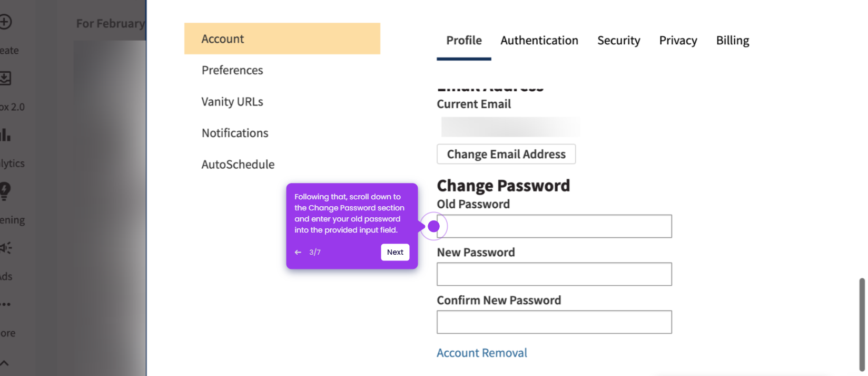Switch to the Authentication tab
868x376 pixels.
tap(539, 41)
